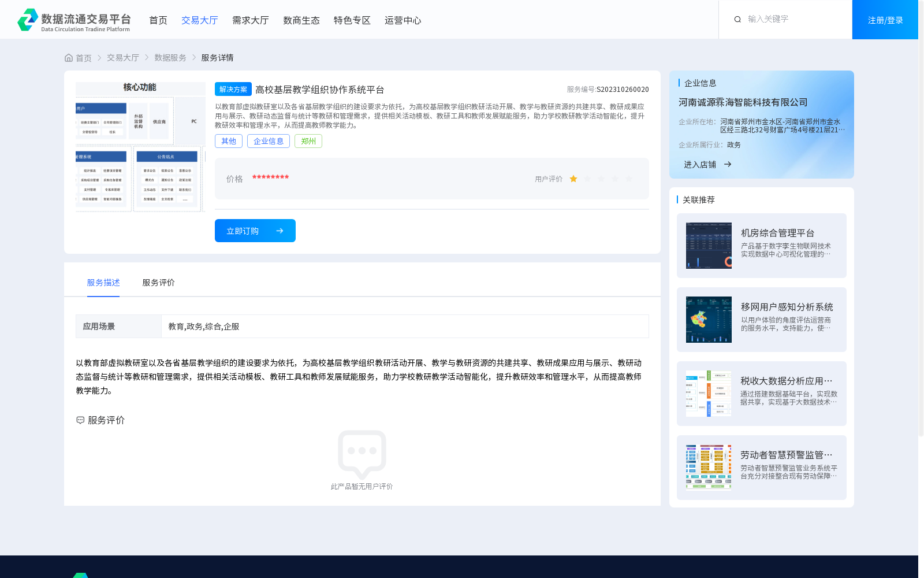Screen dimensions: 924x578
Task: Go to 交易大厅 breadcrumb link
Action: tap(123, 58)
